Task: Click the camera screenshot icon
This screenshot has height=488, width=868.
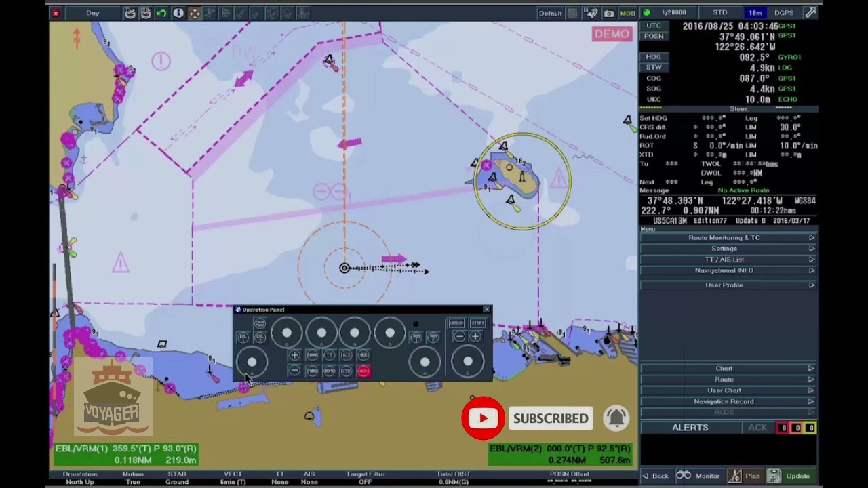Action: [x=609, y=13]
